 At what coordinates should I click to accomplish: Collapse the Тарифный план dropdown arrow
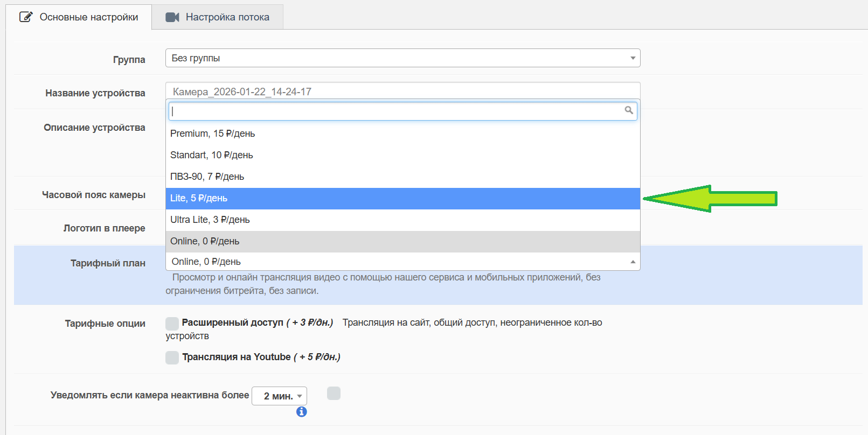pos(633,262)
